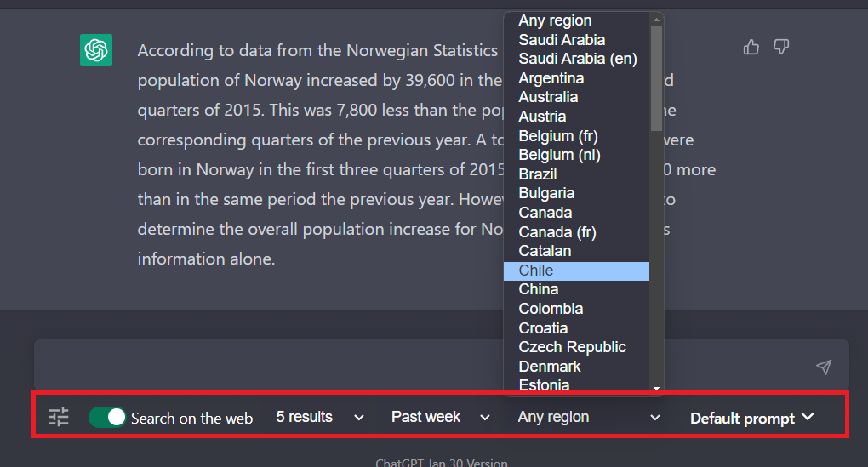The image size is (868, 467).
Task: Select Belgium (nl) option
Action: (576, 155)
